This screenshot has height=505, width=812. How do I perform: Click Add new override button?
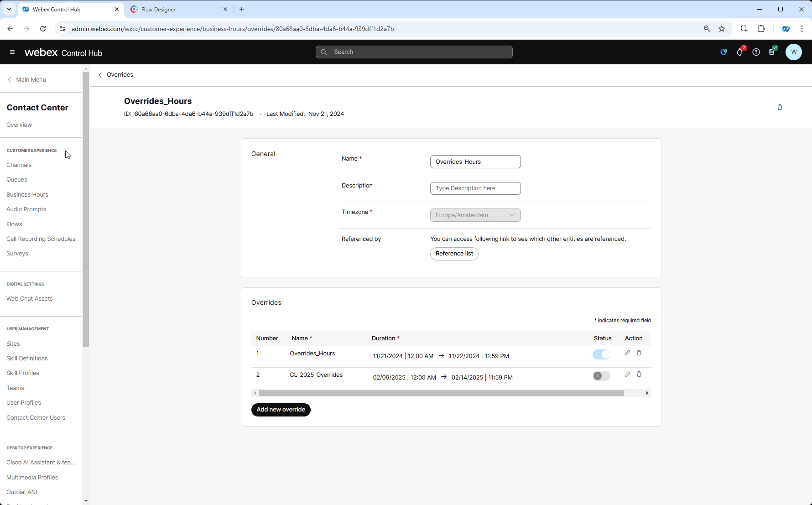[281, 410]
